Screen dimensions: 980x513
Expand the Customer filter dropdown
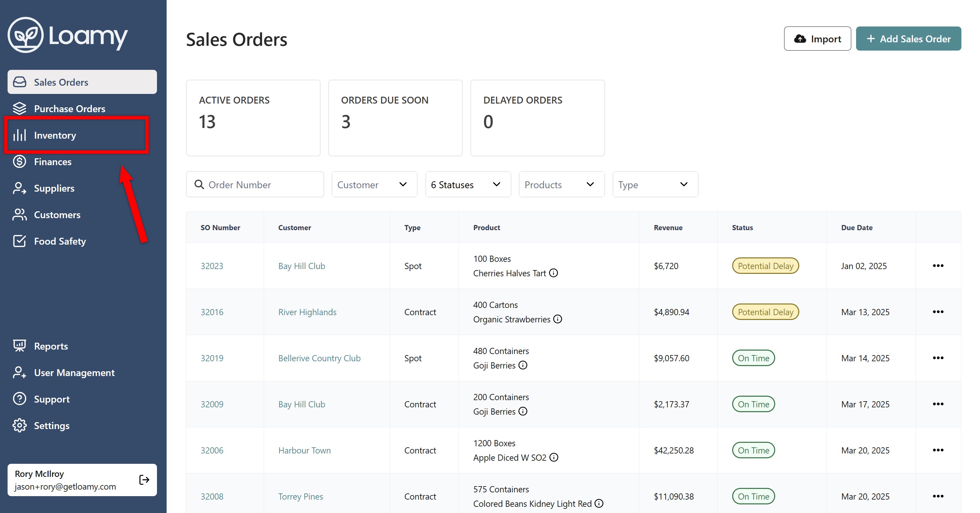(375, 184)
